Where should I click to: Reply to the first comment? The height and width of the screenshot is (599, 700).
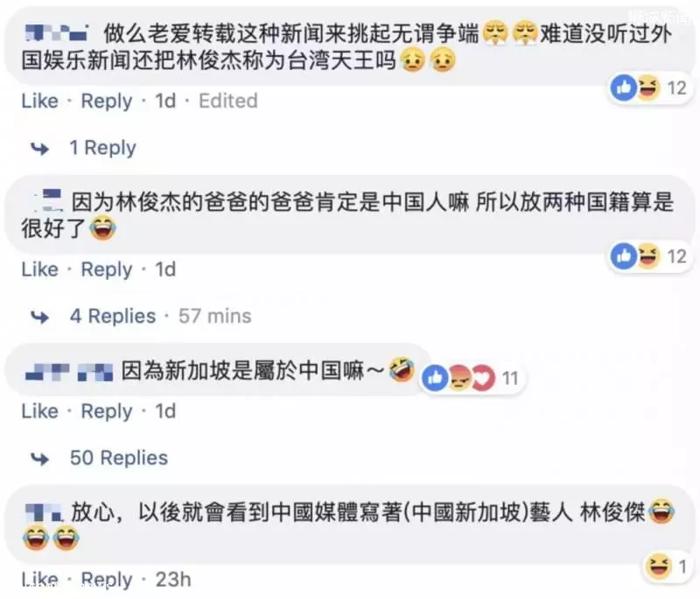pos(107,101)
